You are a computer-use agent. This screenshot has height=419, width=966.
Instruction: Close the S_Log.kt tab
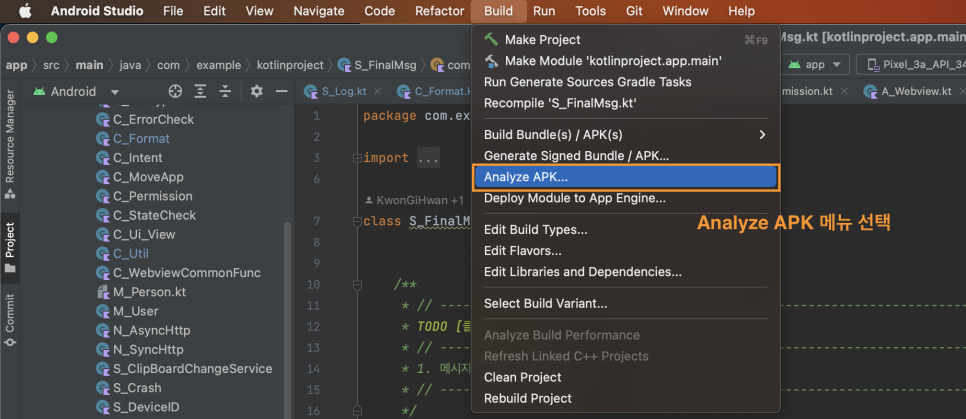pyautogui.click(x=378, y=91)
